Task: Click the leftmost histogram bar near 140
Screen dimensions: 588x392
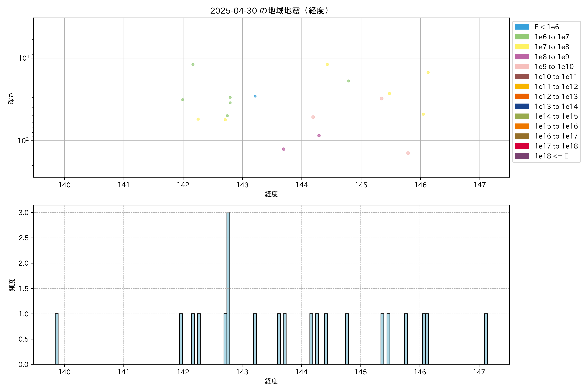Action: (x=57, y=339)
